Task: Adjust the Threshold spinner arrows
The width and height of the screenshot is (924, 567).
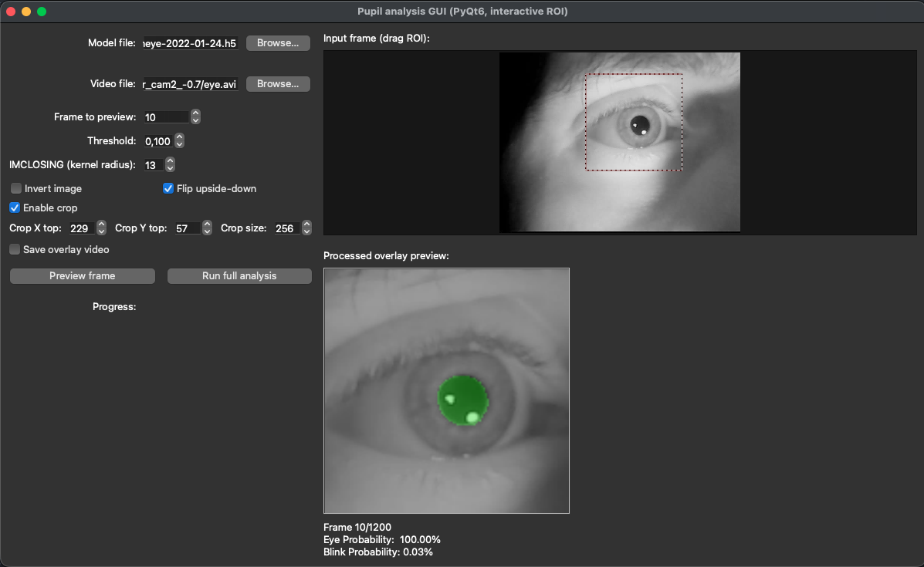Action: 179,141
